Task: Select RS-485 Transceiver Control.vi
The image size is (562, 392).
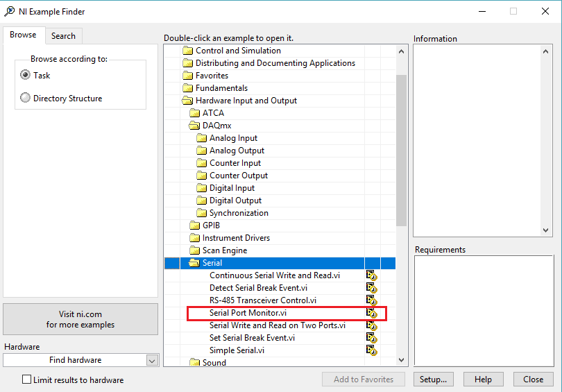Action: [263, 300]
